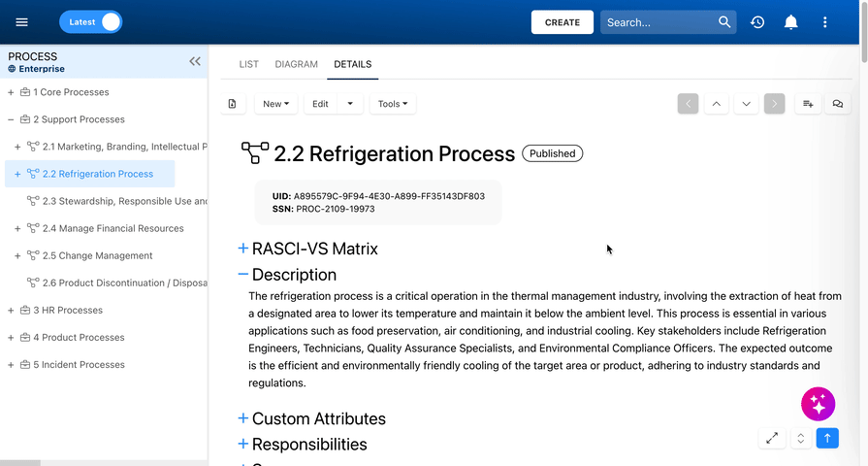Open the New dropdown menu

pyautogui.click(x=276, y=104)
